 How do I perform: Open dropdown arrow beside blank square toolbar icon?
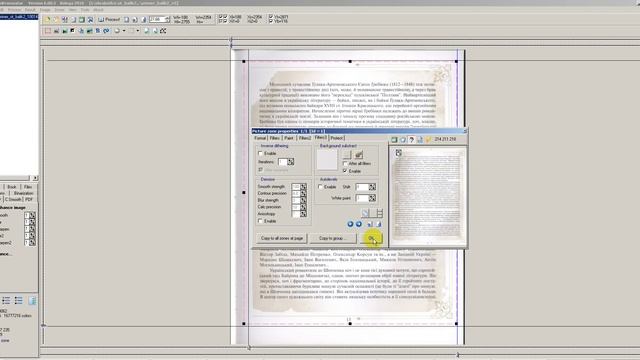click(x=138, y=31)
